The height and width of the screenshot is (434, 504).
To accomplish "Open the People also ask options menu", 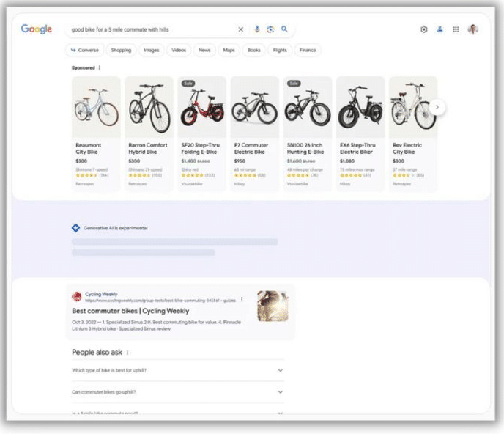I will click(127, 353).
